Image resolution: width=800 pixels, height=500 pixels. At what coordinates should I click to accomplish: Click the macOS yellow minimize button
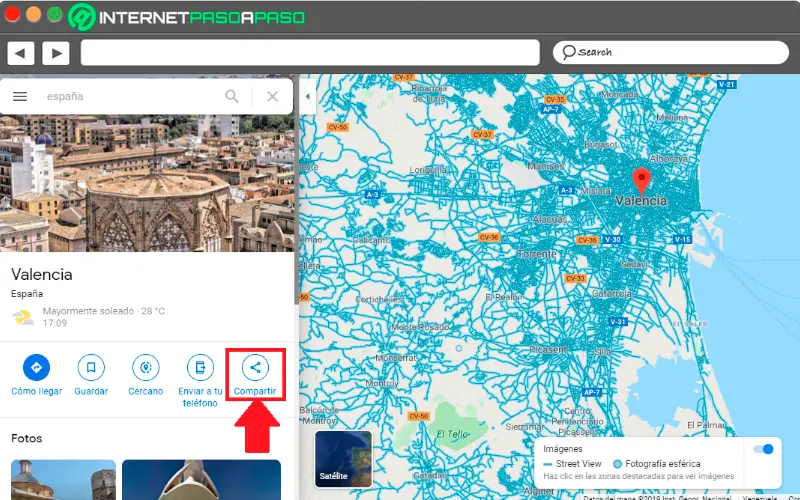pos(33,14)
